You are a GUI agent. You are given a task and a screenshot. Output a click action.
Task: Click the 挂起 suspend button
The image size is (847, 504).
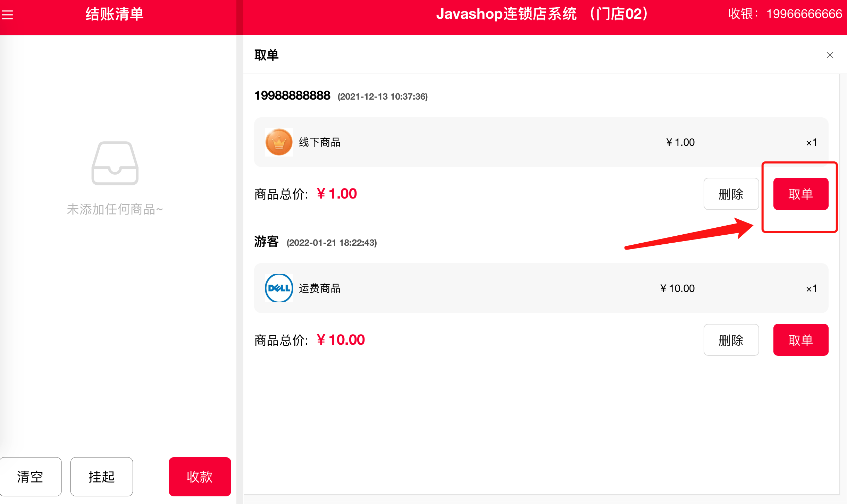[x=101, y=477]
